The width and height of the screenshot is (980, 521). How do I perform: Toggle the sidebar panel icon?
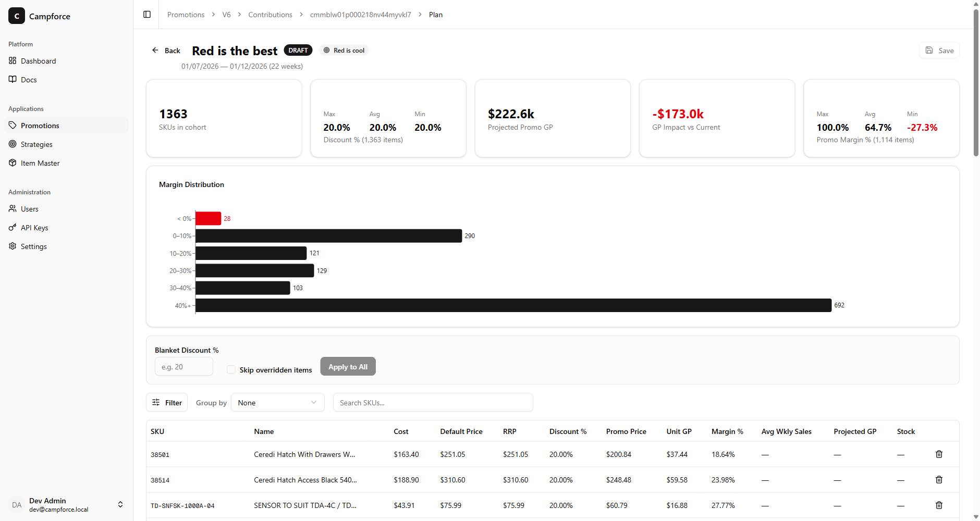click(x=147, y=15)
